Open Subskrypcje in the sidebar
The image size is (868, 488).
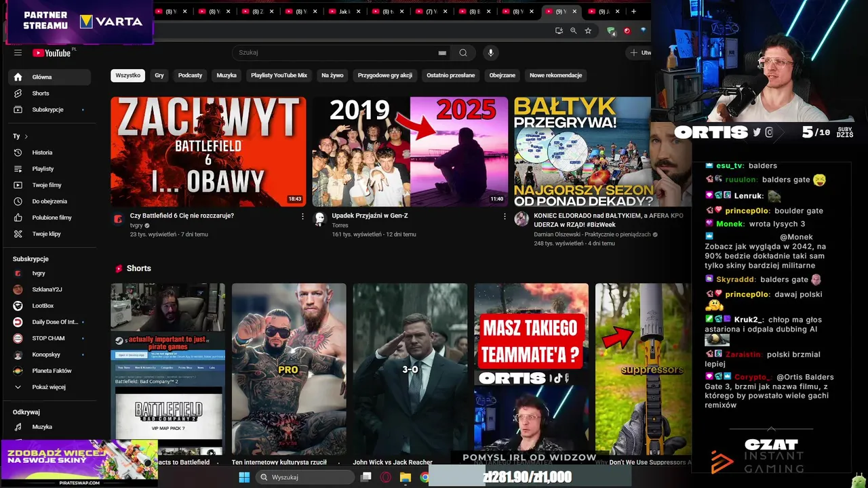50,110
